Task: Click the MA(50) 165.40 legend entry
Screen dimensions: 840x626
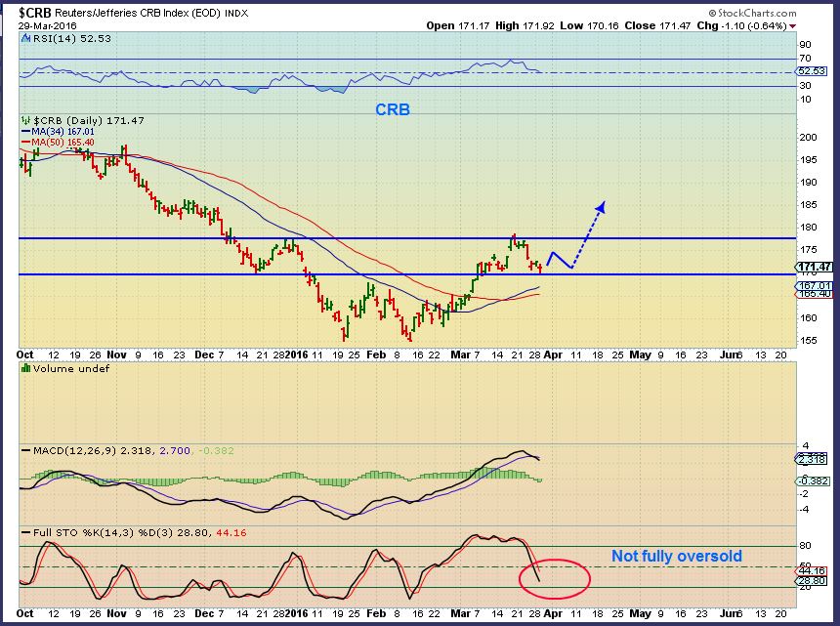Action: [58, 142]
